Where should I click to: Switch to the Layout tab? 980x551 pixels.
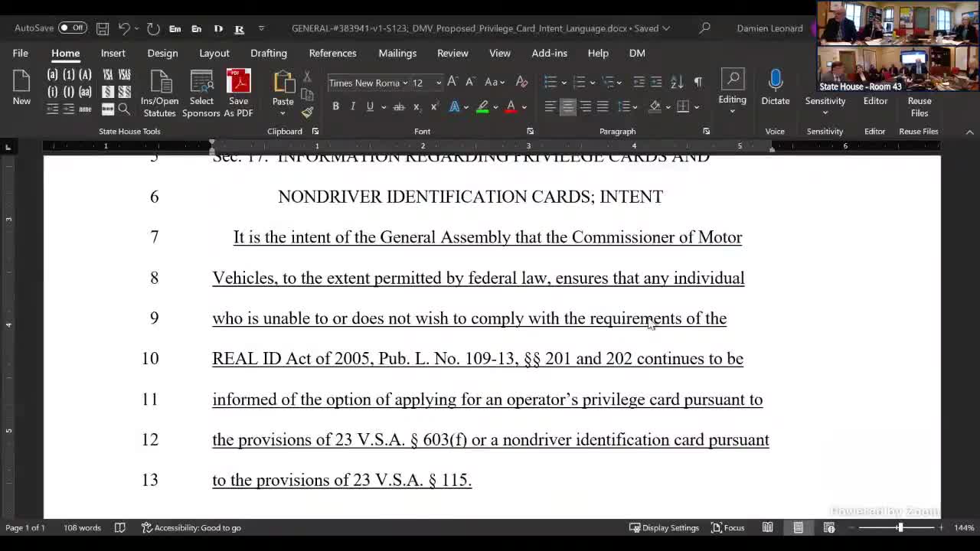click(214, 53)
